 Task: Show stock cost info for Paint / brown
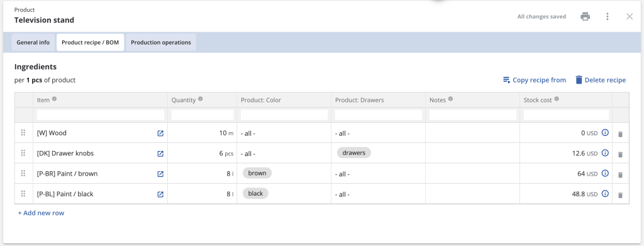605,173
